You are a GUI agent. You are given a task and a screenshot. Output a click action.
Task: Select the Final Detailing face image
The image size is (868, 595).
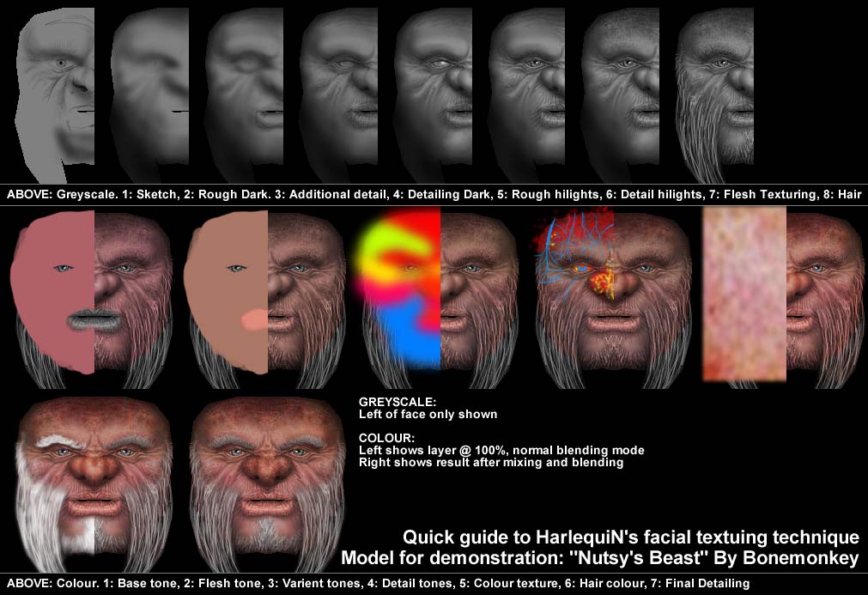266,481
